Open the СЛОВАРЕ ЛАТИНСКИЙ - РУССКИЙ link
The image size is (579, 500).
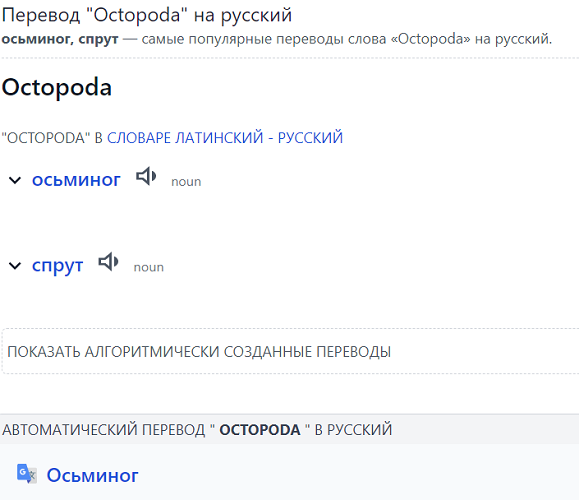225,138
